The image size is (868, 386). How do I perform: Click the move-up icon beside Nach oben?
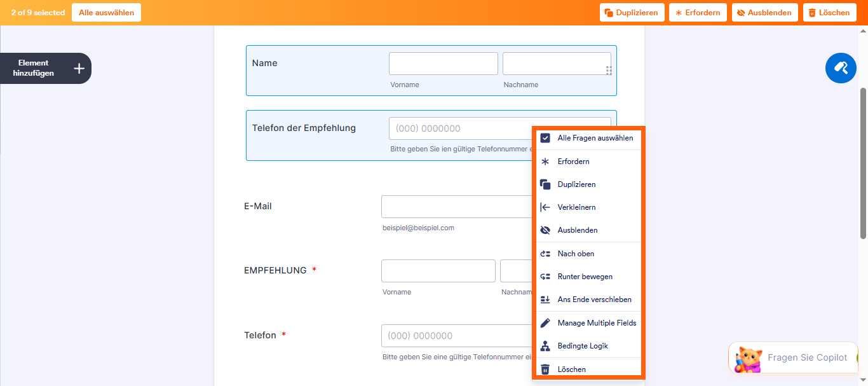[x=545, y=254]
